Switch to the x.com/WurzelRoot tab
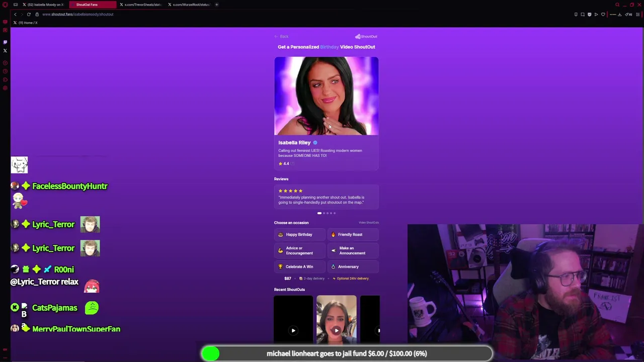Image resolution: width=644 pixels, height=362 pixels. coord(189,5)
